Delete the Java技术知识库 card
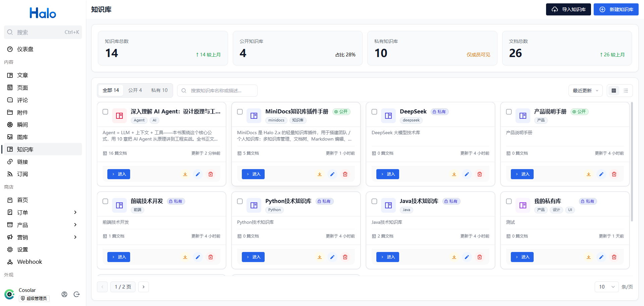644x306 pixels. click(480, 257)
